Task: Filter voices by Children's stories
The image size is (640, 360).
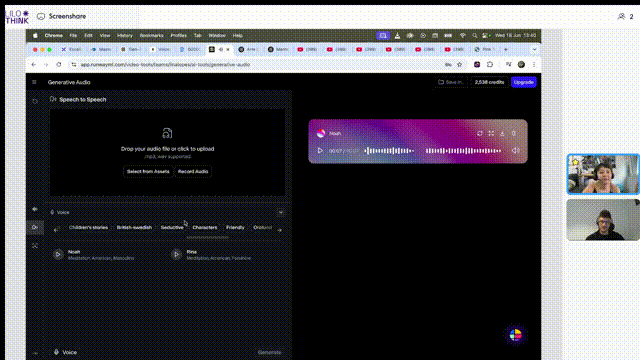Action: (88, 227)
